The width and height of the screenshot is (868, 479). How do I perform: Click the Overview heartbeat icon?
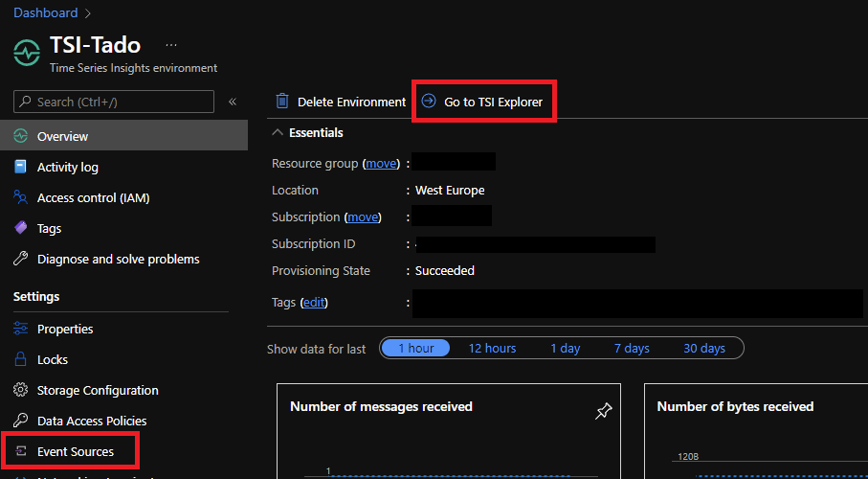(20, 136)
